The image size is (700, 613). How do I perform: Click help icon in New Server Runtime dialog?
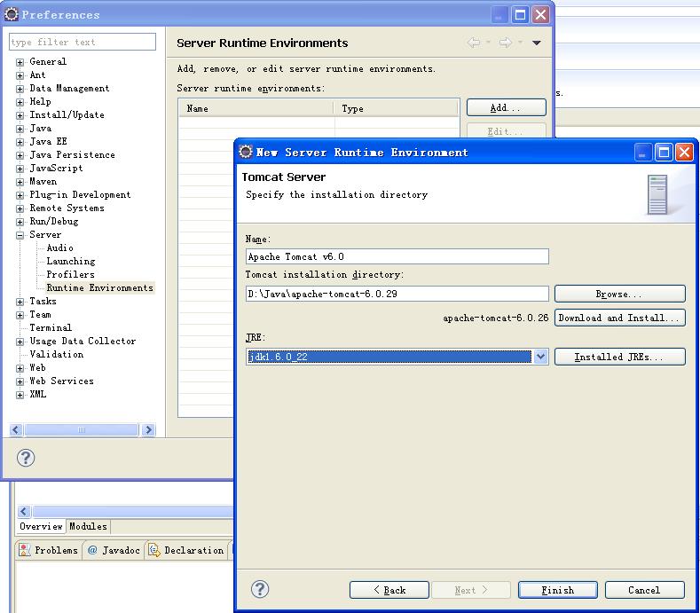[x=260, y=589]
